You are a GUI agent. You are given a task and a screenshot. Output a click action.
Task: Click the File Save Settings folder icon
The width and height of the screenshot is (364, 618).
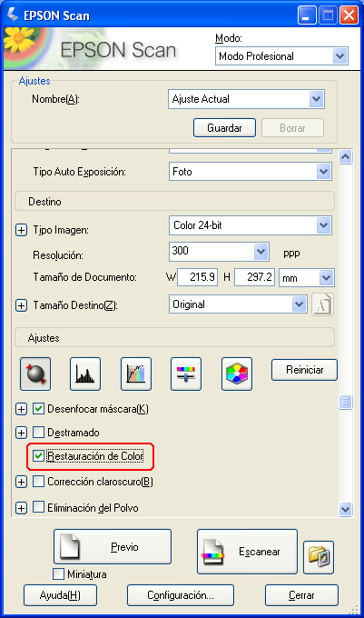319,557
